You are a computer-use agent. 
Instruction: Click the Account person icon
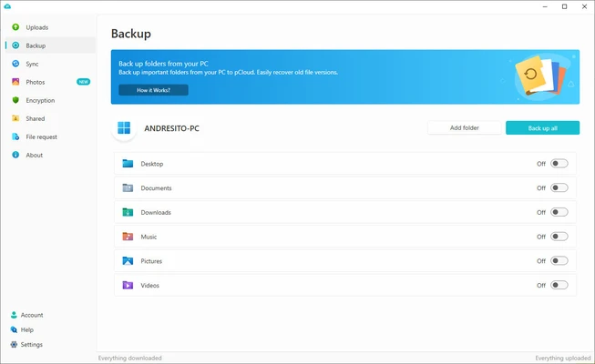[x=14, y=315]
